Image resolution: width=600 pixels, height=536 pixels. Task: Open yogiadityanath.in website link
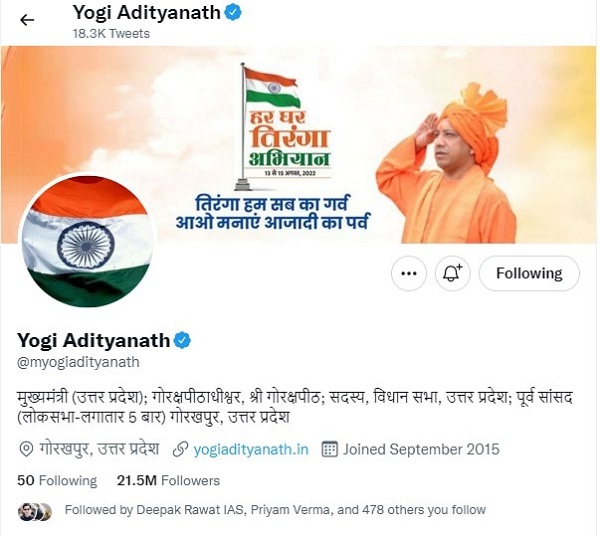(251, 449)
